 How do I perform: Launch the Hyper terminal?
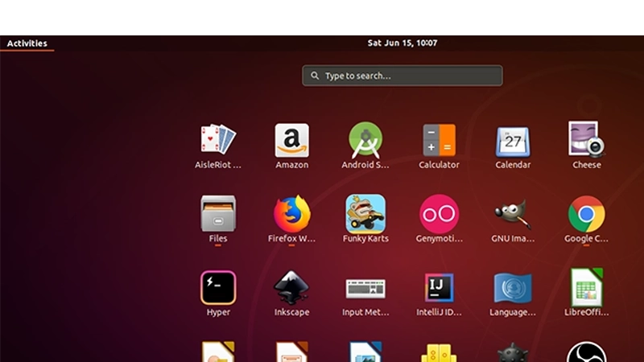pyautogui.click(x=218, y=294)
